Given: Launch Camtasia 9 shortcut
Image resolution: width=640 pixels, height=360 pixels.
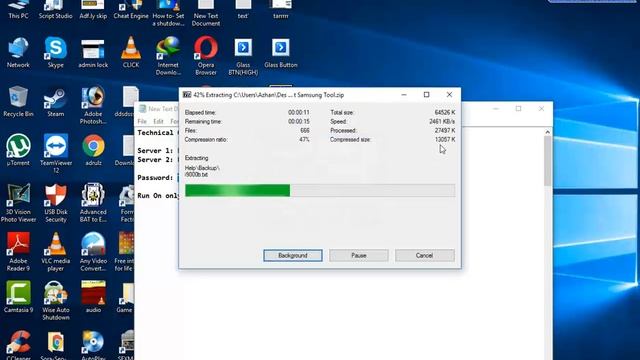Looking at the screenshot, I should [18, 297].
